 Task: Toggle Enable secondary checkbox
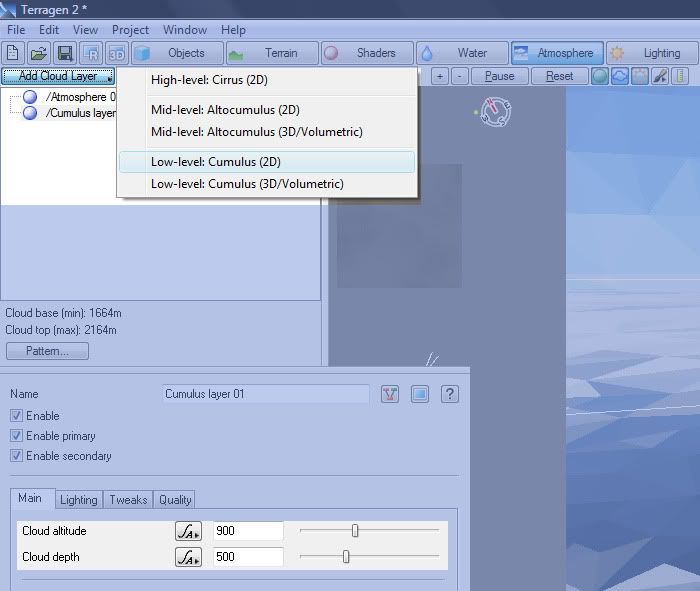coord(16,456)
